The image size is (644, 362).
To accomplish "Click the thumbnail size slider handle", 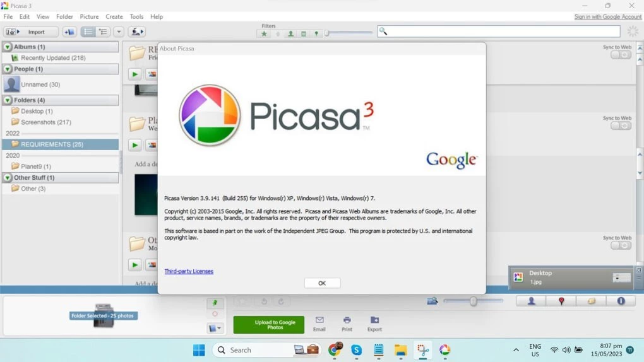I will tap(474, 301).
